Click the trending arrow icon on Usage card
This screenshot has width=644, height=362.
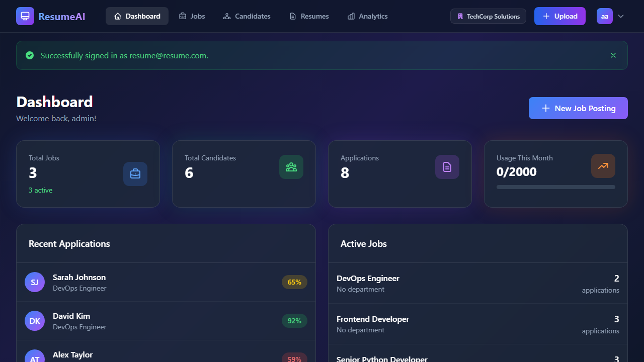click(603, 166)
